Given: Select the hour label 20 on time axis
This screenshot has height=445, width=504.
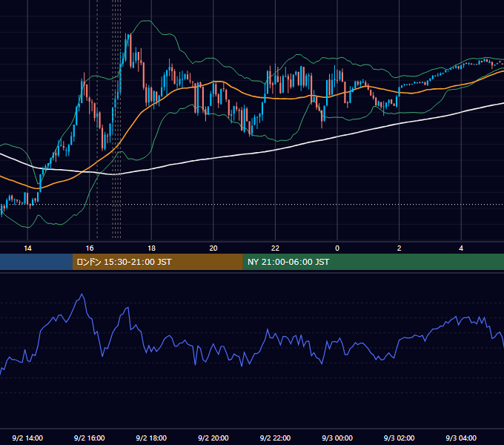Looking at the screenshot, I should [213, 248].
